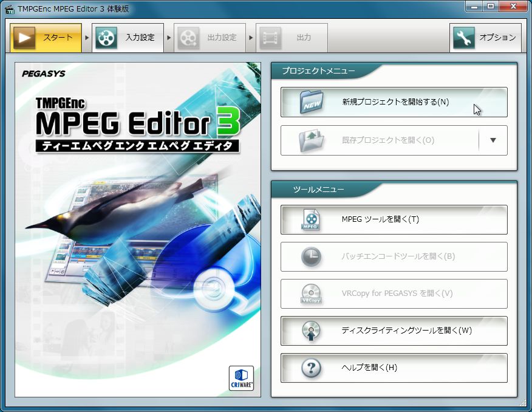Open ディスクライティングツールを開く(W)

[394, 331]
